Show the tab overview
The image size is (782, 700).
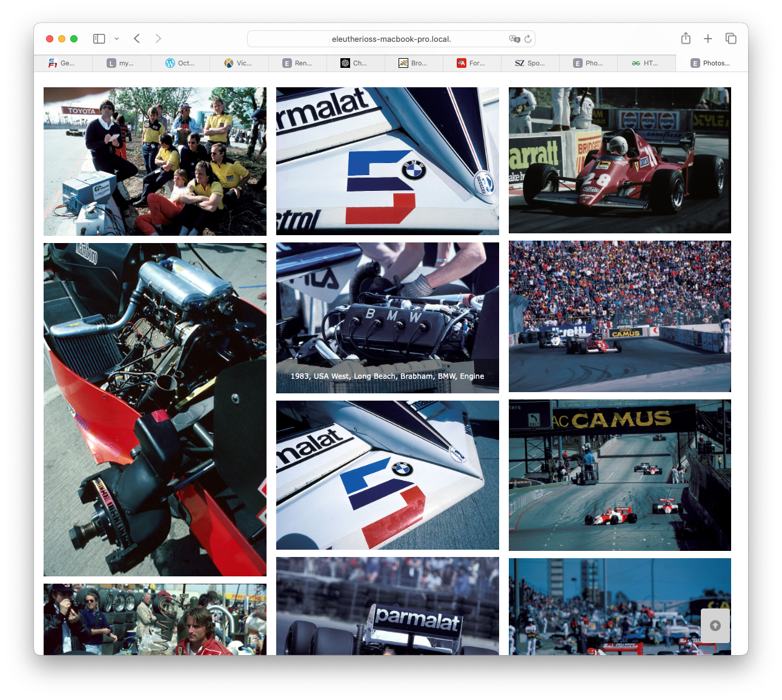pyautogui.click(x=731, y=39)
